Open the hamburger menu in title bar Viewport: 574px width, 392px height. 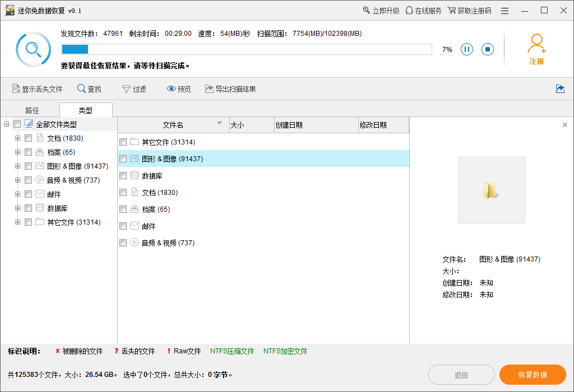(505, 11)
